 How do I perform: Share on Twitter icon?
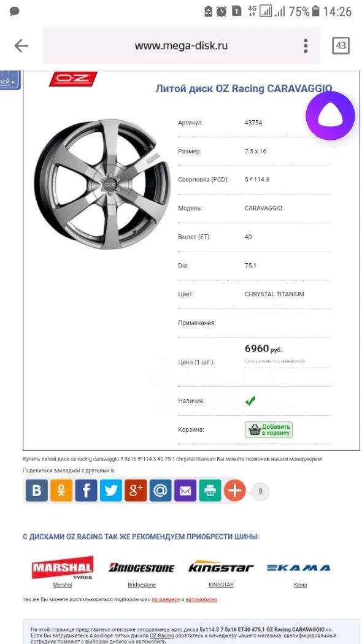point(111,491)
